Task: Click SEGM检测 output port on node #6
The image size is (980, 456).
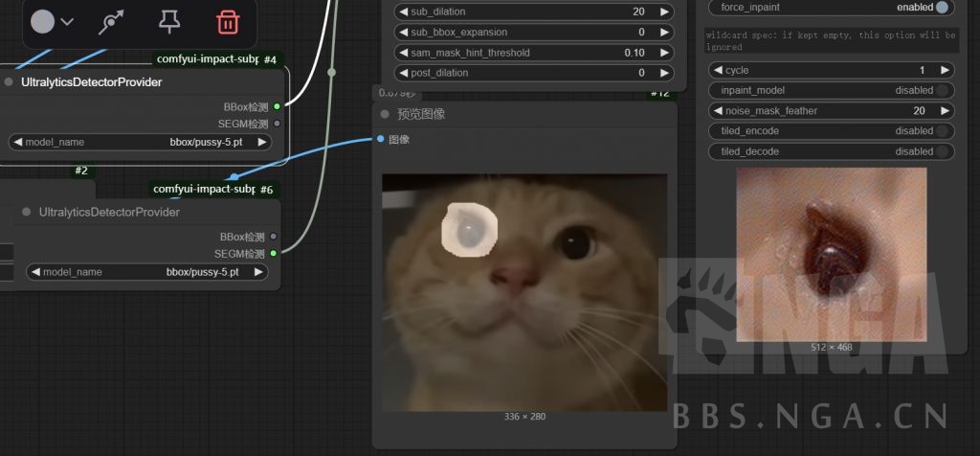Action: [274, 254]
